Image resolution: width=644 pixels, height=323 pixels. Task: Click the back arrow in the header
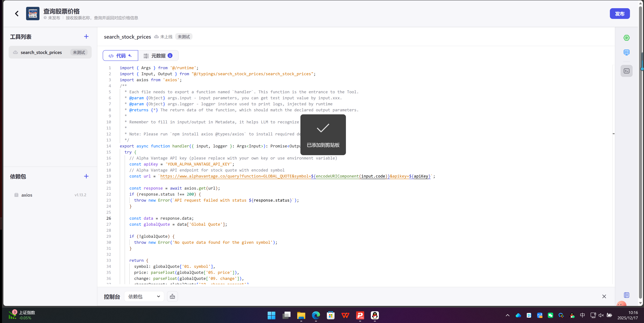(17, 14)
